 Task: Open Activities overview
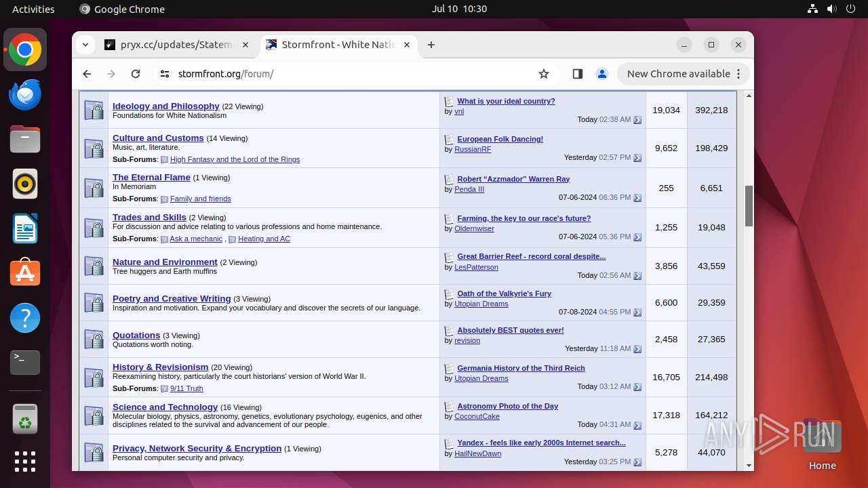point(33,9)
